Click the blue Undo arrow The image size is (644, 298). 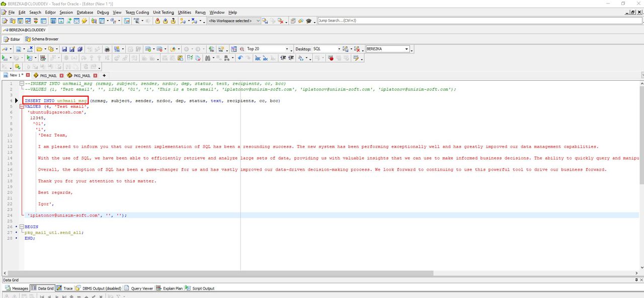pos(240,58)
